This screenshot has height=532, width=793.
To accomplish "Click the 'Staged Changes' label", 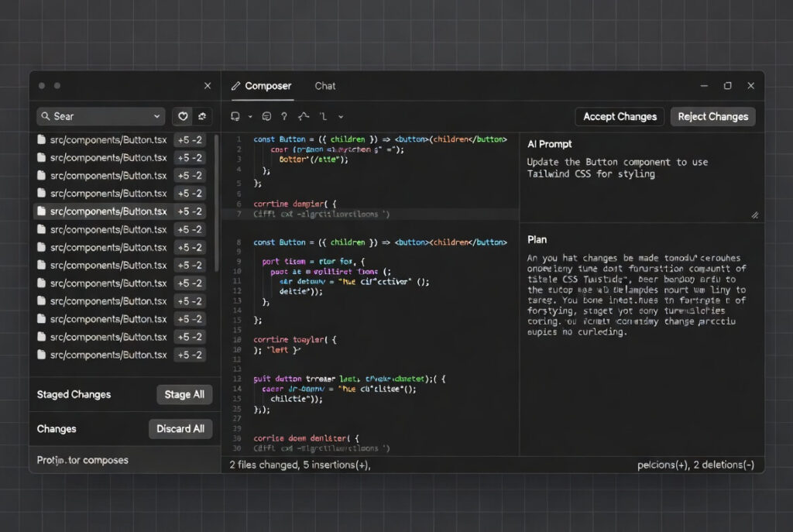I will 74,394.
